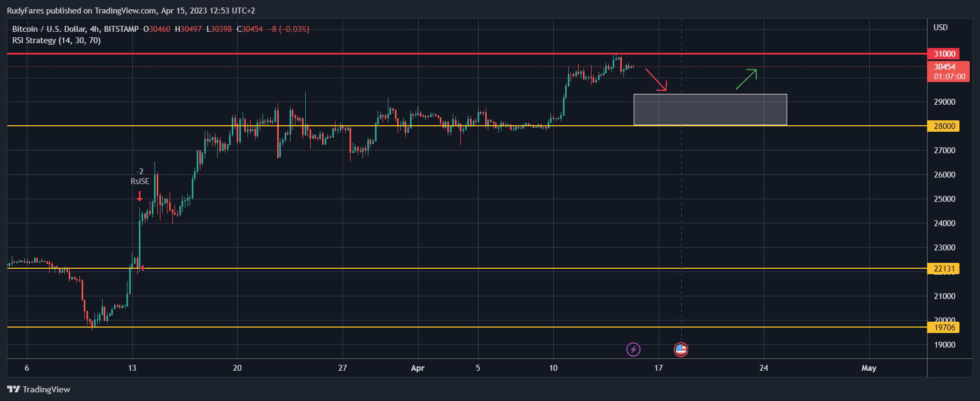
Task: Click the 25000 level on price axis
Action: click(x=944, y=199)
